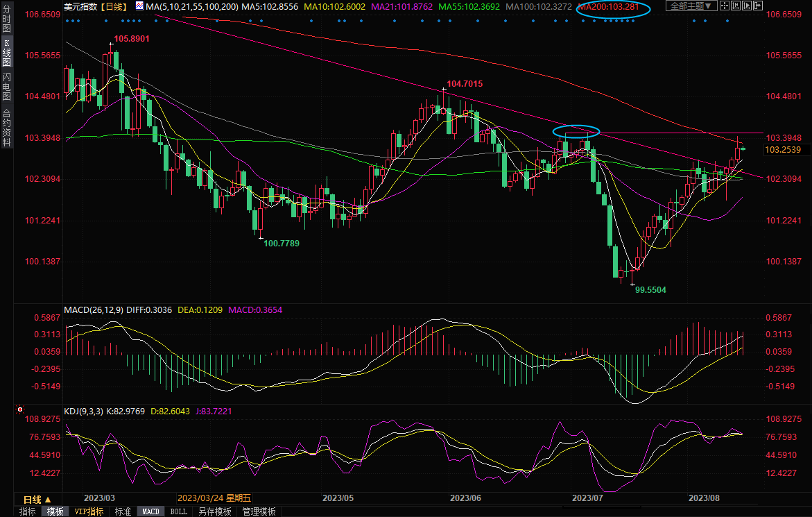Open 综合资料 in left sidebar

[x=6, y=127]
